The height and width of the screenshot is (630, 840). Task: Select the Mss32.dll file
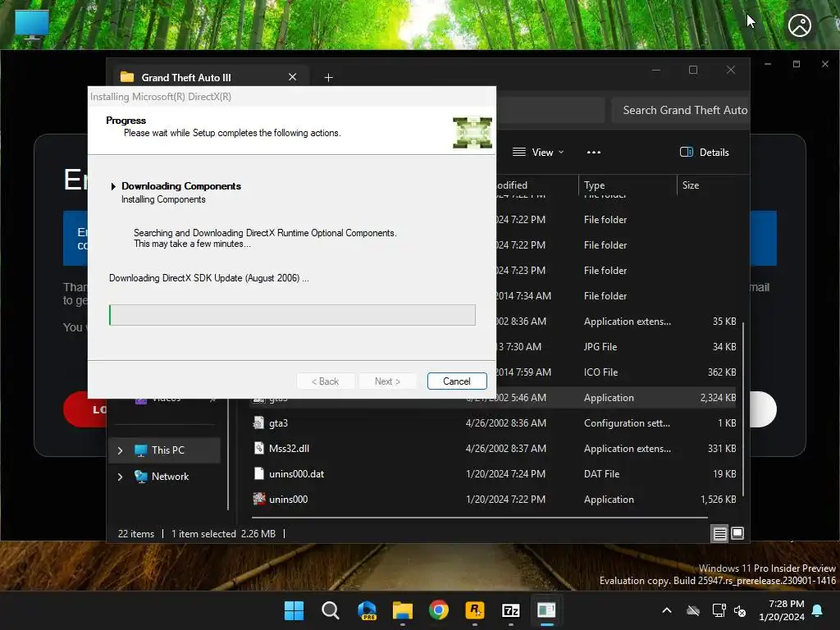[493, 449]
